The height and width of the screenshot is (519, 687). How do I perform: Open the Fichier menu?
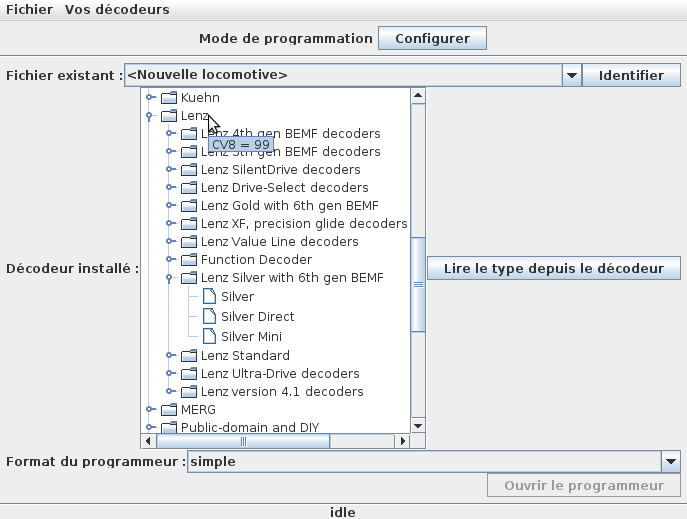(29, 9)
